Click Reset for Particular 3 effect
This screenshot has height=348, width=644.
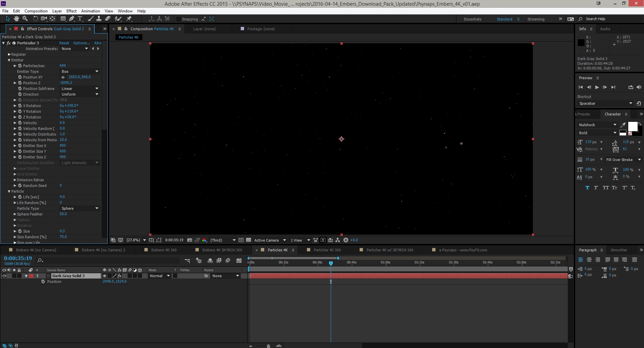[64, 43]
